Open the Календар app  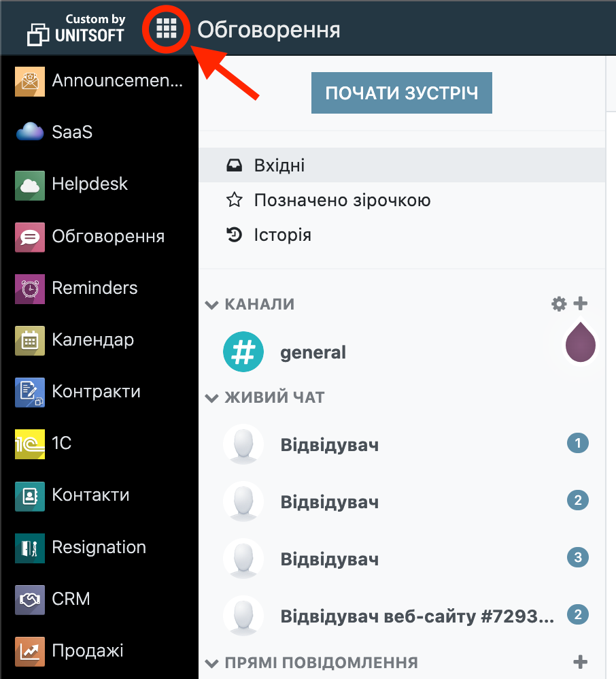30,339
